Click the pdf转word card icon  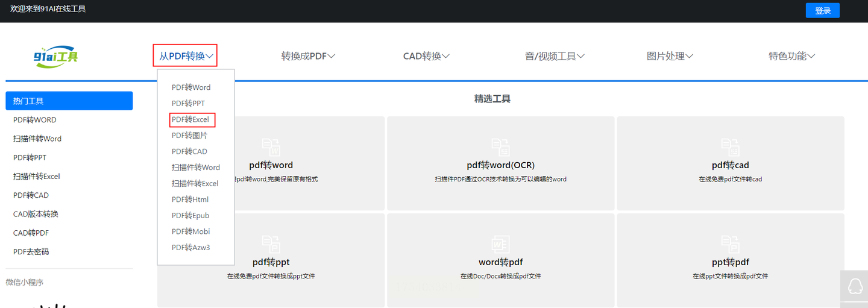[271, 147]
